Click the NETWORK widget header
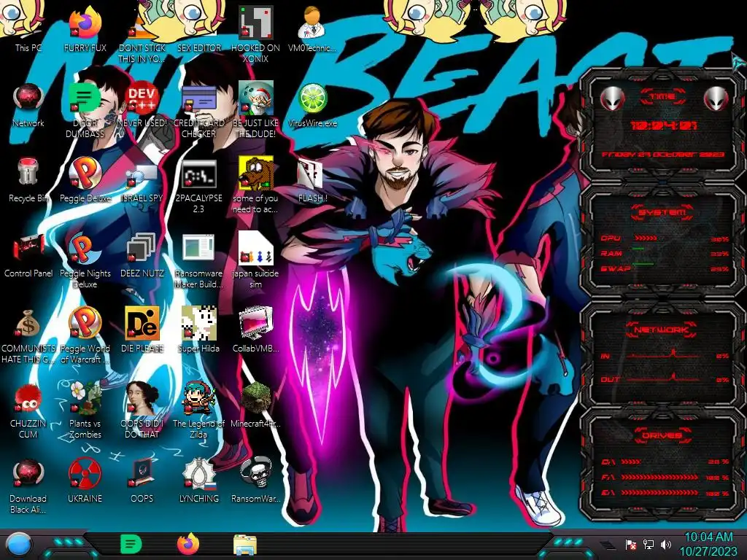 pyautogui.click(x=662, y=330)
